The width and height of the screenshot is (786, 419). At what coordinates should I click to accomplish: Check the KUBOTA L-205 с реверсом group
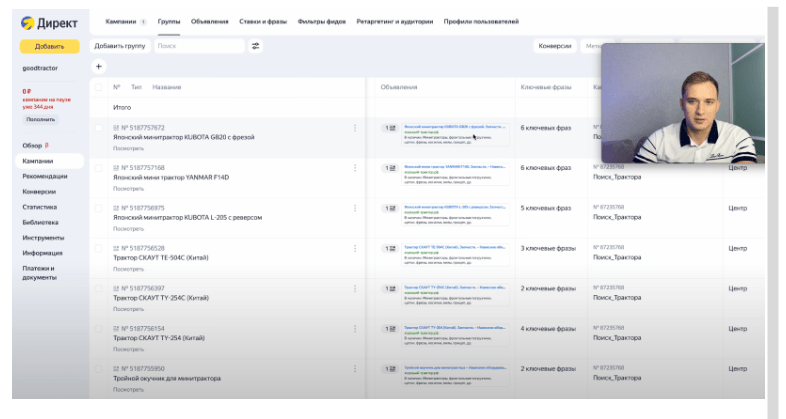(99, 208)
